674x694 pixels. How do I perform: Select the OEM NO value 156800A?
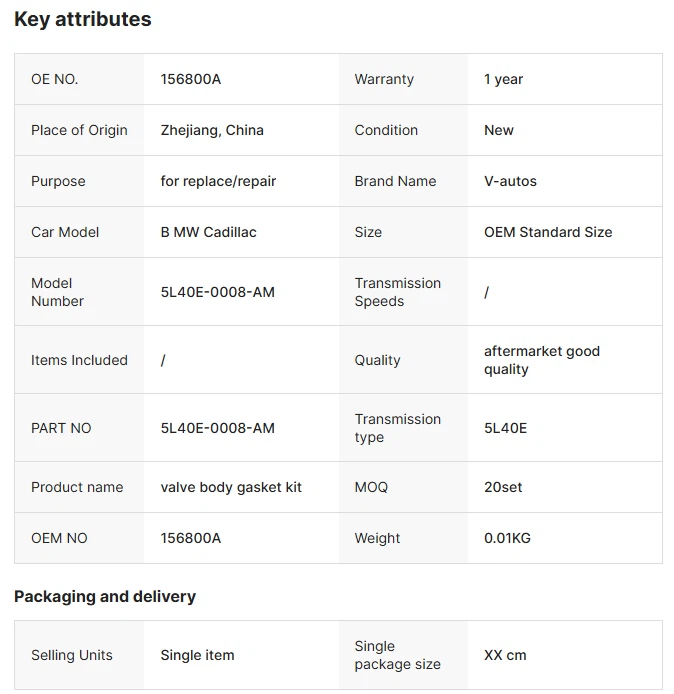pyautogui.click(x=190, y=538)
